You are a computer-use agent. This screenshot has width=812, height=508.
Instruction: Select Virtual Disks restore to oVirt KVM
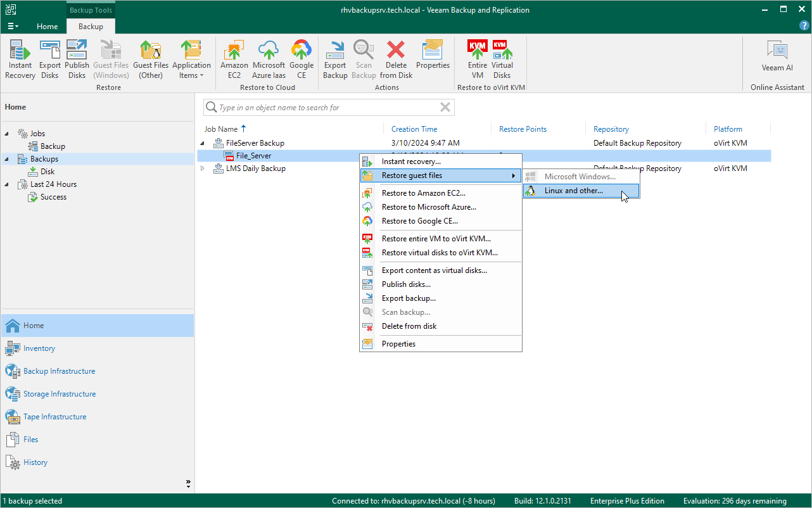tap(502, 59)
